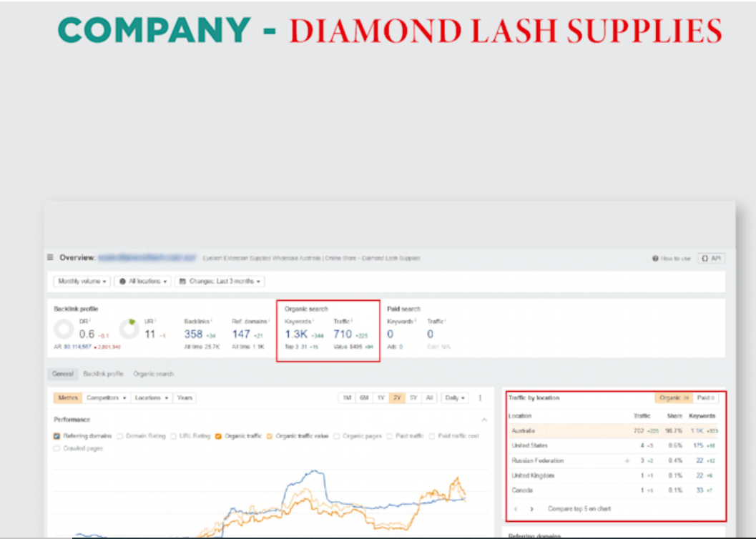The image size is (756, 539).
Task: Uncheck the Referring domains checkbox
Action: click(57, 436)
